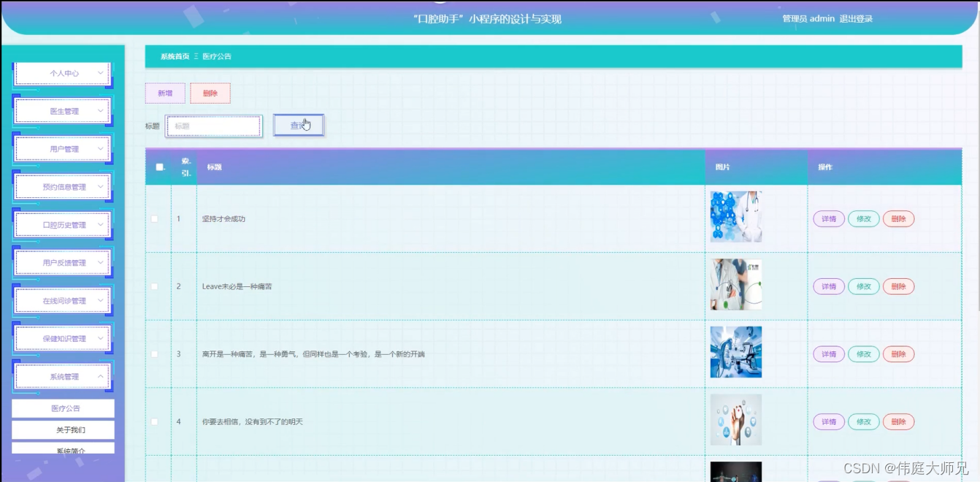Click 删除 for row 你要去相信

click(899, 421)
